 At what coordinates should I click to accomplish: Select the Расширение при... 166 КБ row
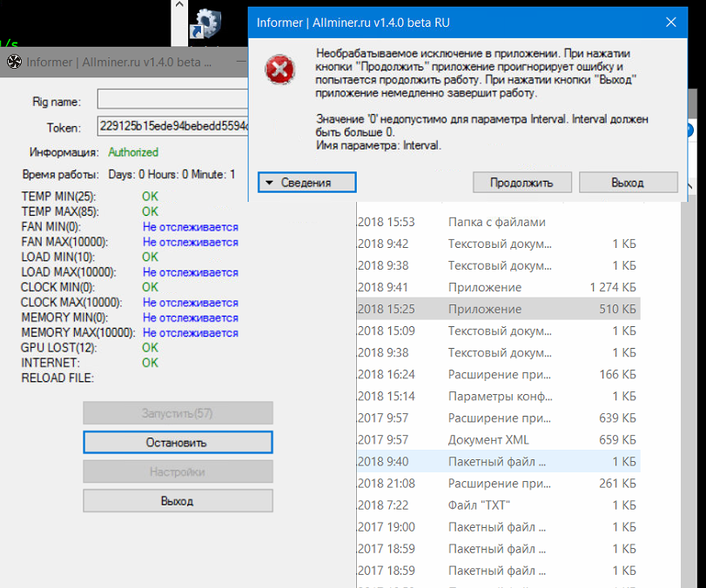[499, 374]
